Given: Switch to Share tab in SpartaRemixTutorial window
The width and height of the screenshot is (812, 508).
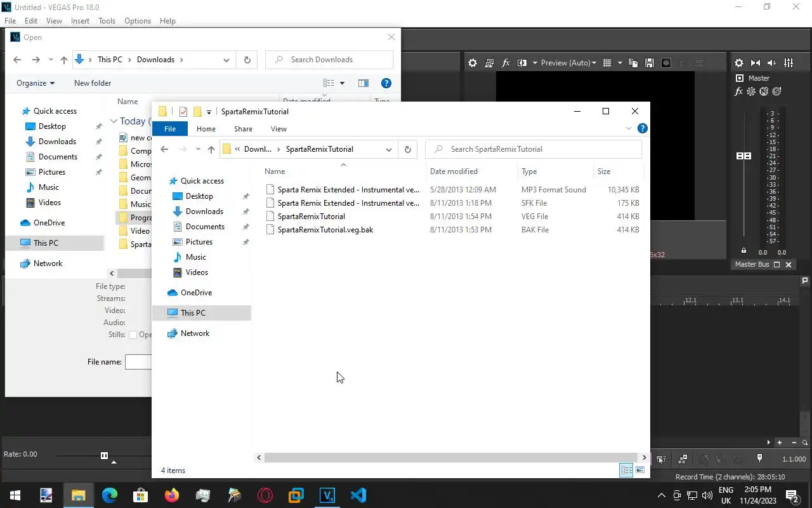Looking at the screenshot, I should click(x=243, y=129).
